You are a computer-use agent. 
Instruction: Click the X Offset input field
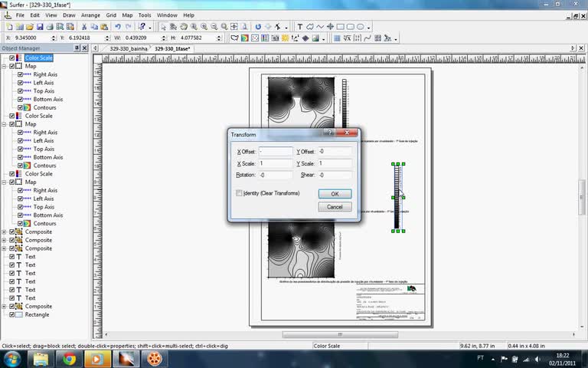[x=276, y=152]
